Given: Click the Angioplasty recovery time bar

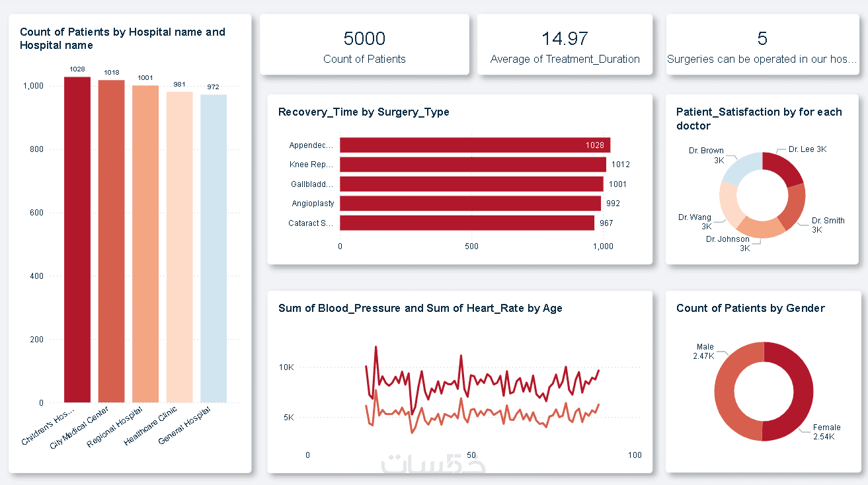Looking at the screenshot, I should point(469,204).
